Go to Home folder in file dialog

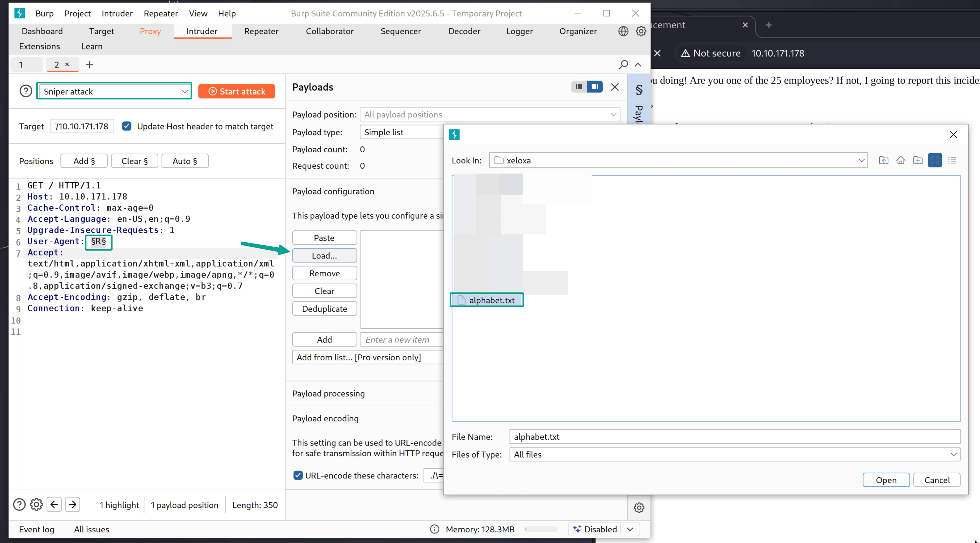900,160
